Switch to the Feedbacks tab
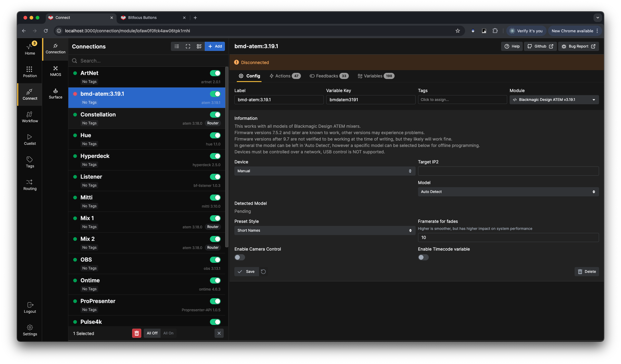 [329, 76]
